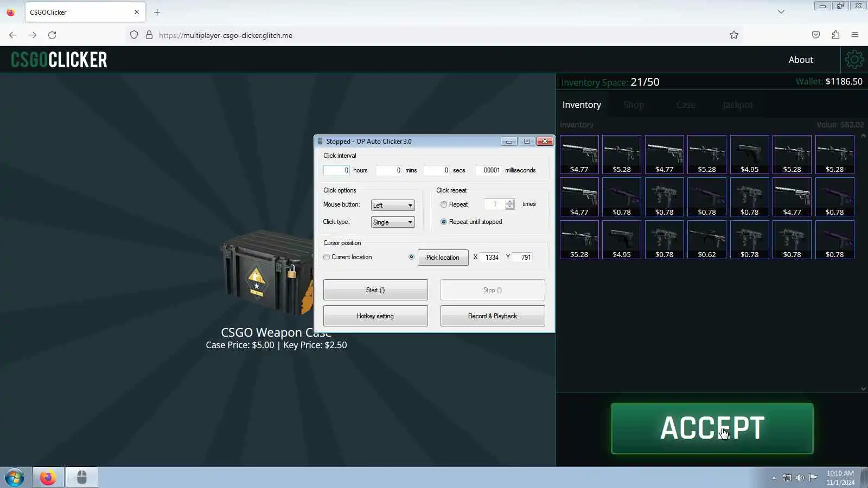Click the Y coordinate field
The image size is (868, 488).
(x=523, y=257)
